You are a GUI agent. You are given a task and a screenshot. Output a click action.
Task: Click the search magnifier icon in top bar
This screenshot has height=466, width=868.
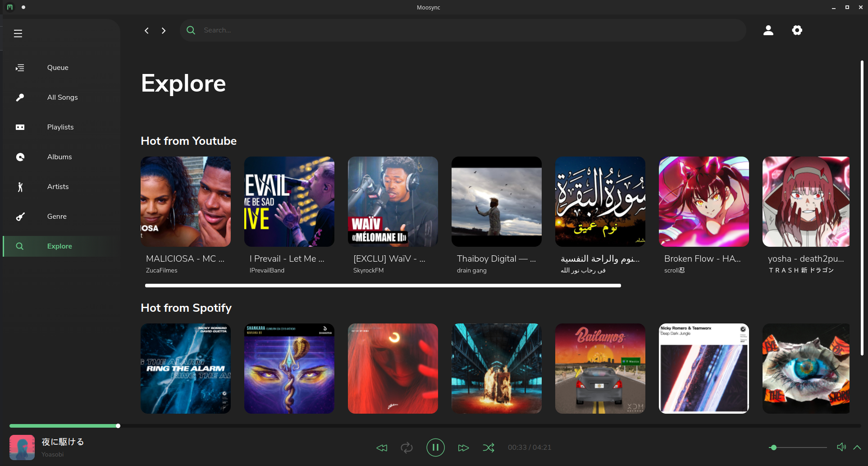[x=191, y=30]
